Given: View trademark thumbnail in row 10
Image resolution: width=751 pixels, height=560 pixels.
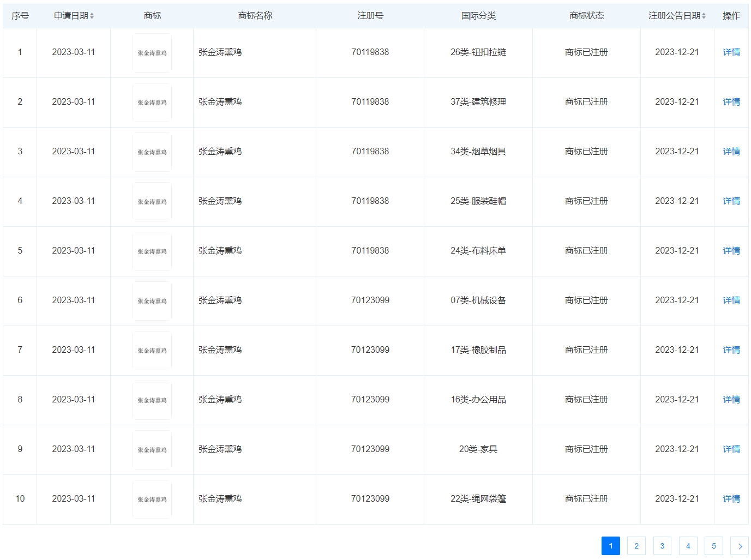Looking at the screenshot, I should click(x=152, y=499).
